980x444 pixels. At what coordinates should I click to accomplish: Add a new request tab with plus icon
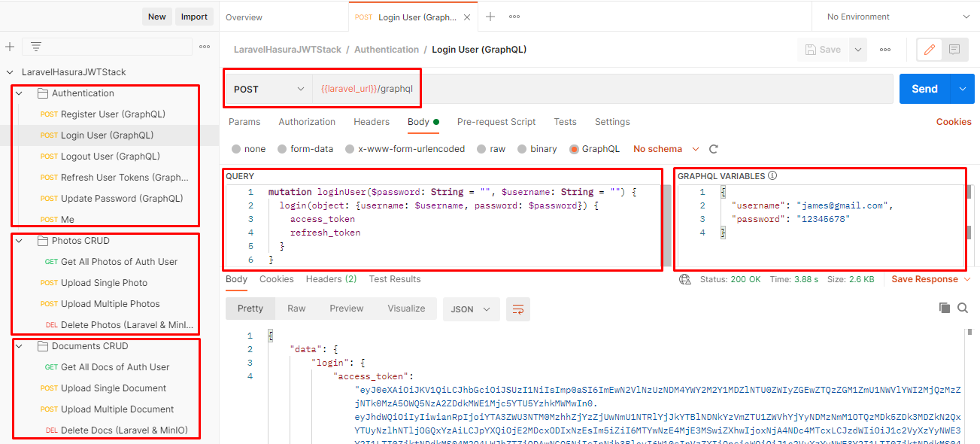tap(490, 17)
